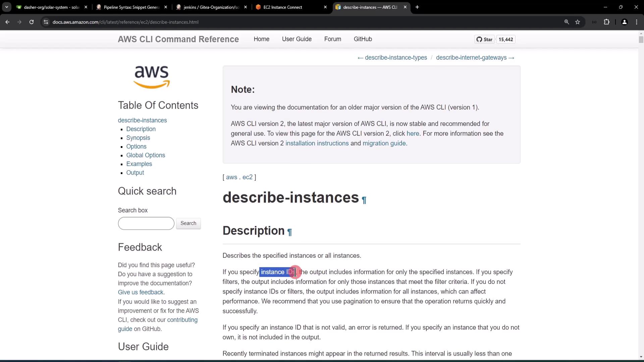Click the back navigation arrow

tap(7, 22)
